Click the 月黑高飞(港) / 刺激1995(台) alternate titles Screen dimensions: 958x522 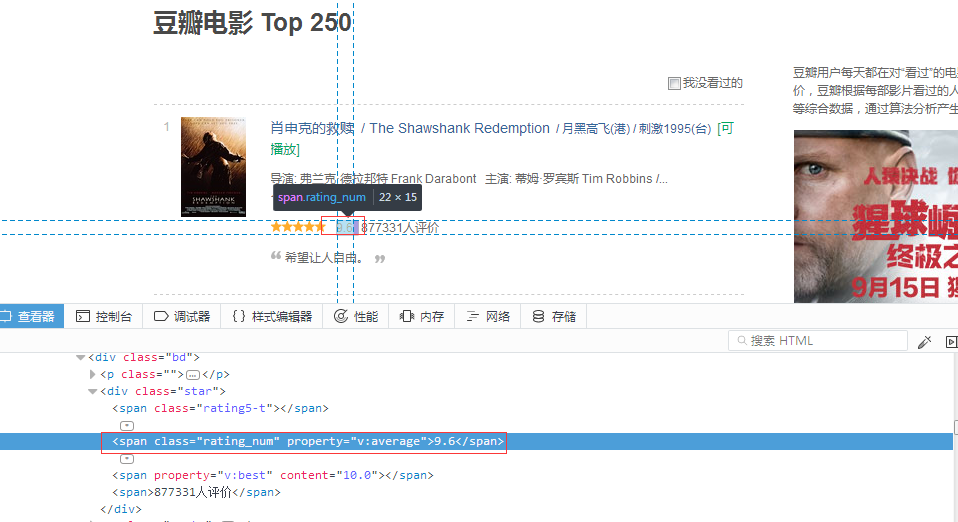(636, 128)
